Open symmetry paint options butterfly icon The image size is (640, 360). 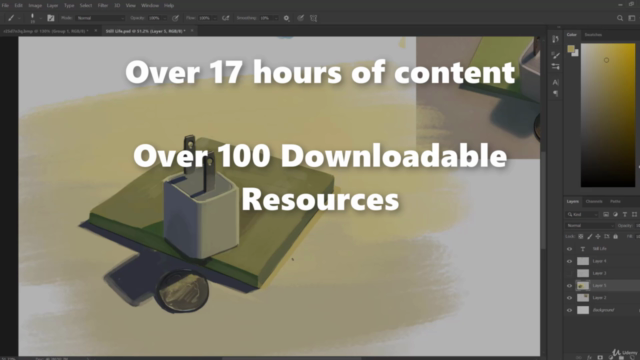(313, 18)
